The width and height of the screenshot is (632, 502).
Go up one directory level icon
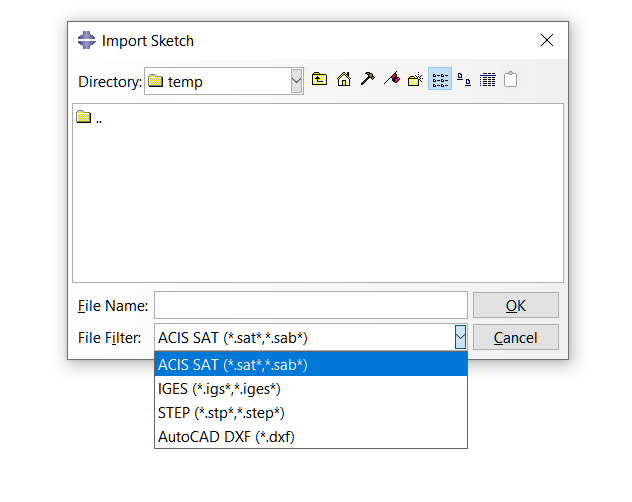tap(319, 79)
